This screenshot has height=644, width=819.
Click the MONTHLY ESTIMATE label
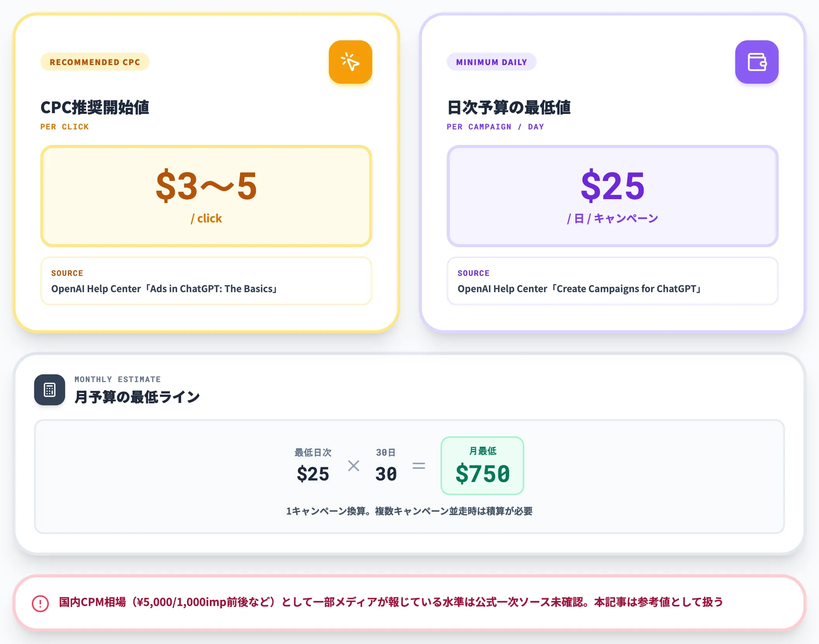117,379
